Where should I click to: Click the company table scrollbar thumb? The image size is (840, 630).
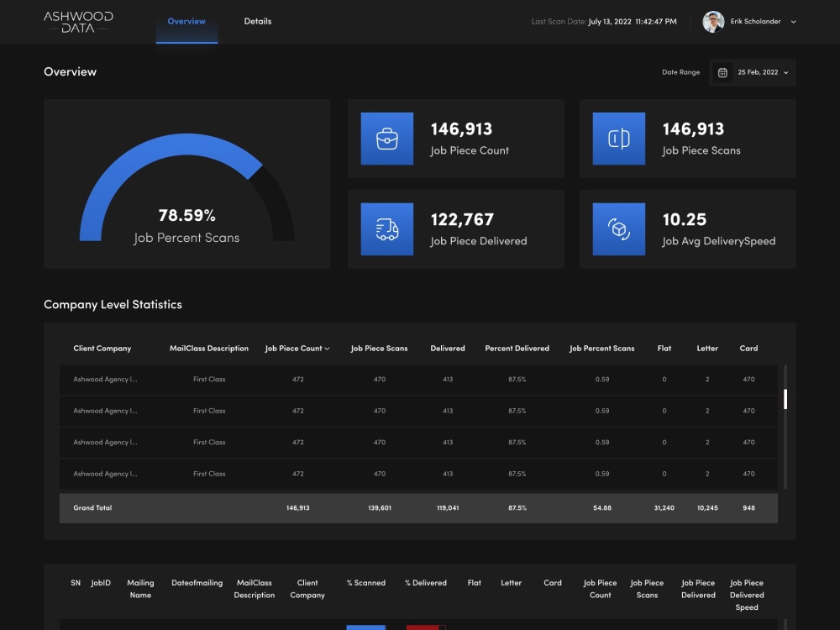[x=785, y=399]
